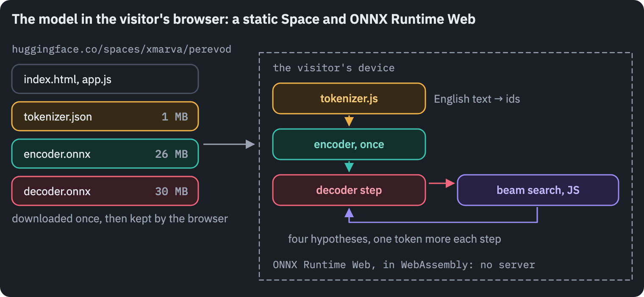This screenshot has width=644, height=297.
Task: Click the '26 MB' size label
Action: 171,154
